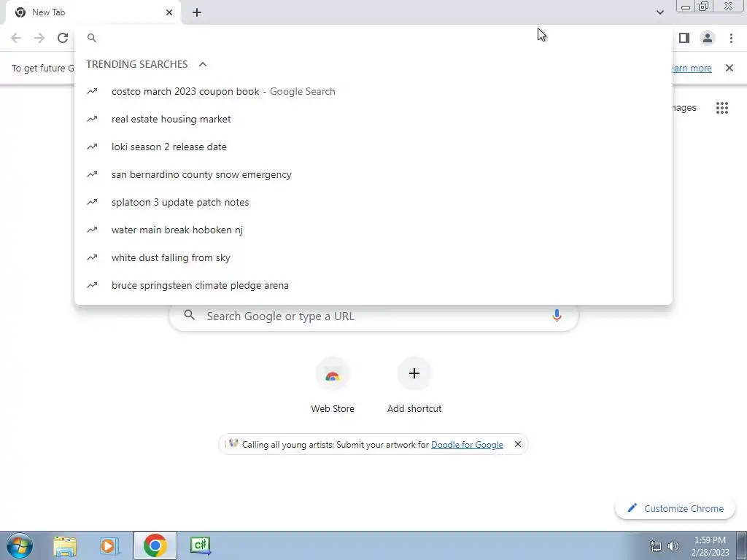Dismiss the notification bar with X
747x560 pixels.
click(x=729, y=68)
